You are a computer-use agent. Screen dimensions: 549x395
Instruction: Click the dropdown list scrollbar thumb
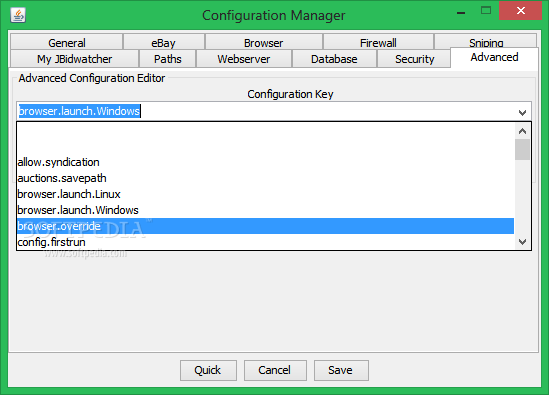point(522,150)
